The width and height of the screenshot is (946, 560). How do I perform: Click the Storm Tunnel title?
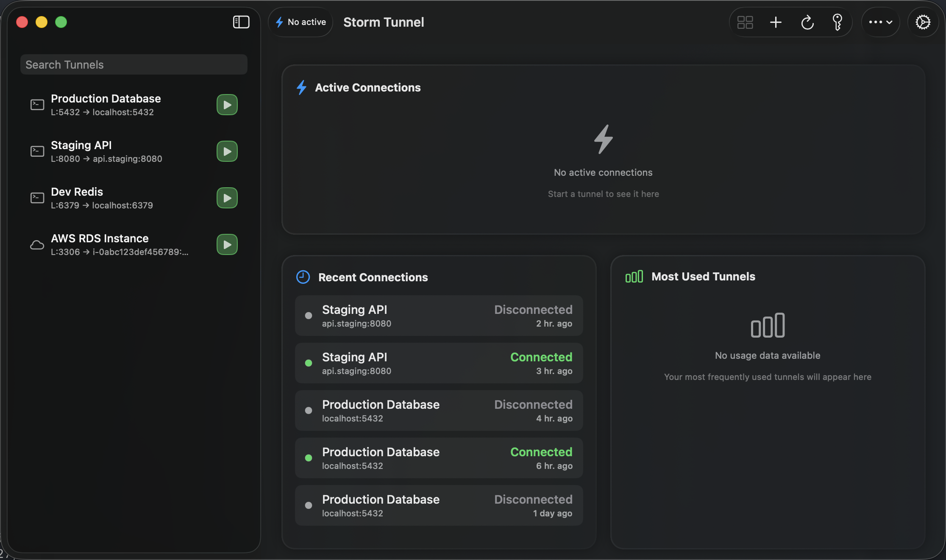coord(383,22)
